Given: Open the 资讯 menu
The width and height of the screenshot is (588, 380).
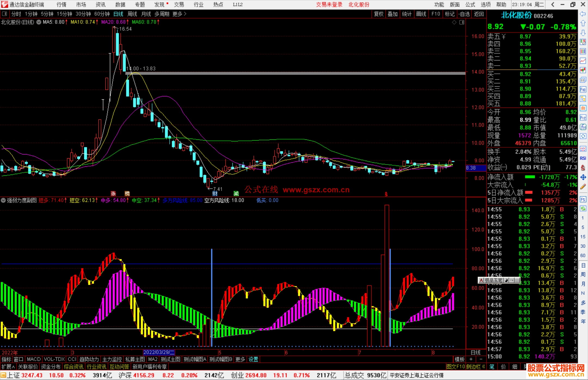Looking at the screenshot, I should pyautogui.click(x=100, y=5).
